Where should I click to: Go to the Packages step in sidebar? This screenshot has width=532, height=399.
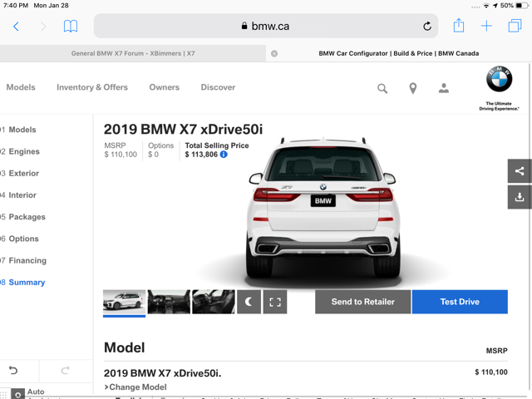(x=27, y=217)
